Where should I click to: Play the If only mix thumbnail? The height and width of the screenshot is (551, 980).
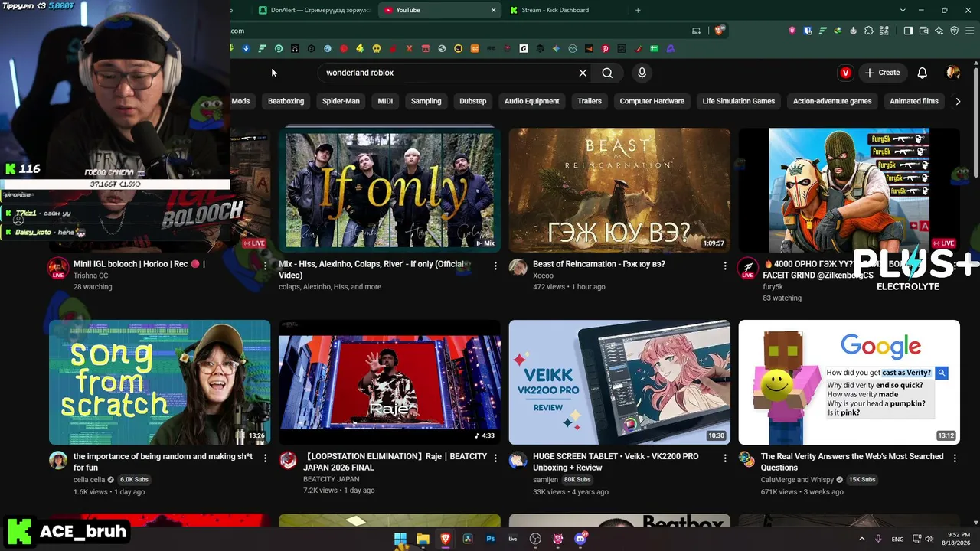[x=390, y=189]
